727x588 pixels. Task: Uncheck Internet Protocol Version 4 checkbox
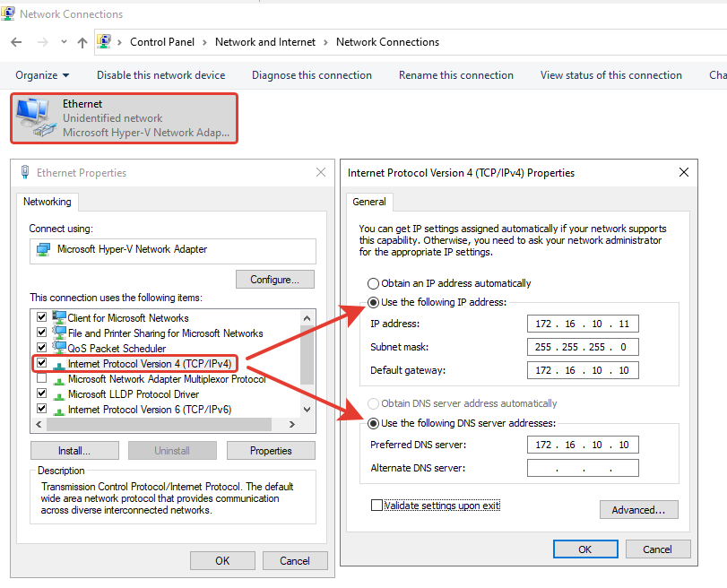click(41, 363)
